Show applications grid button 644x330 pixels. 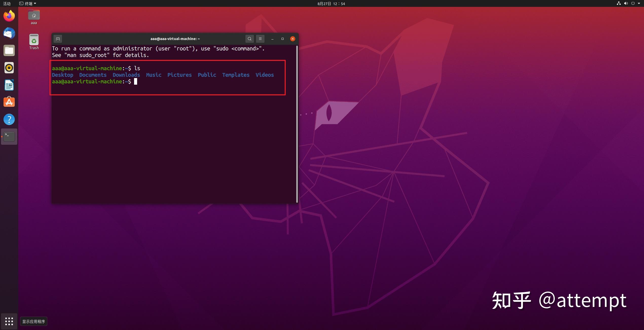tap(9, 321)
